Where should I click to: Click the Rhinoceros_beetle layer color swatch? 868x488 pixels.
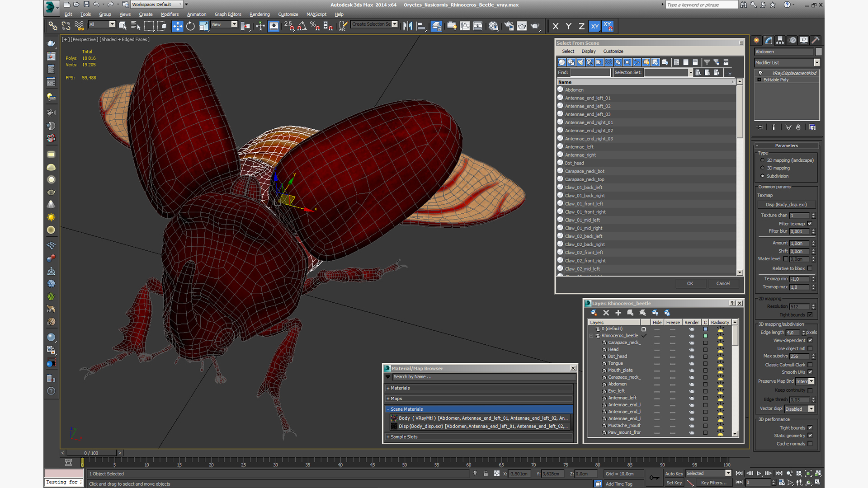coord(705,336)
